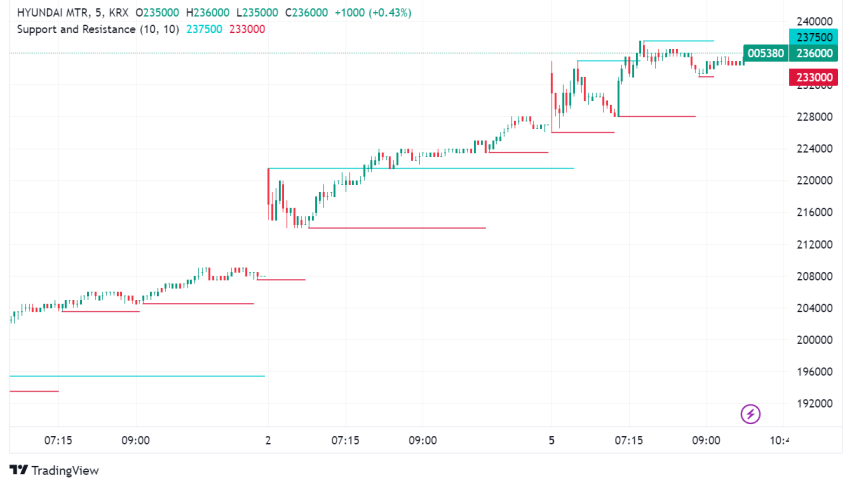Screen dimensions: 852x485
Task: Click the date label 5 on time axis
Action: pyautogui.click(x=551, y=440)
